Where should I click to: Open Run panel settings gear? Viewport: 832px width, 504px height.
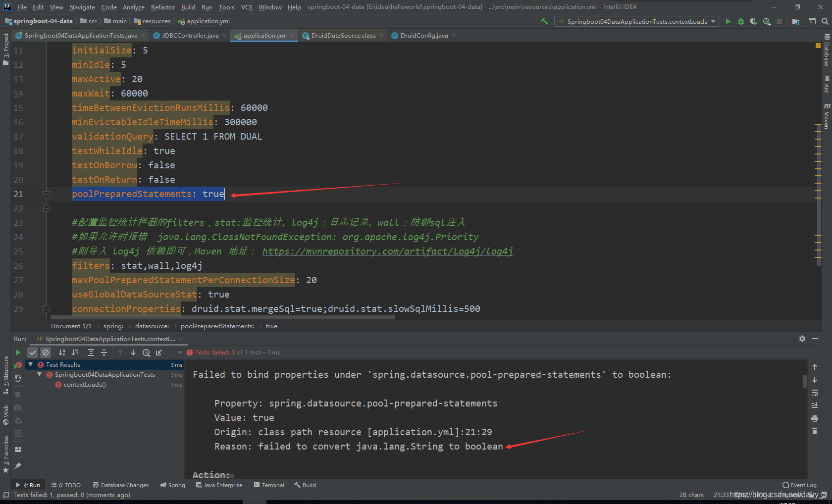tap(802, 339)
